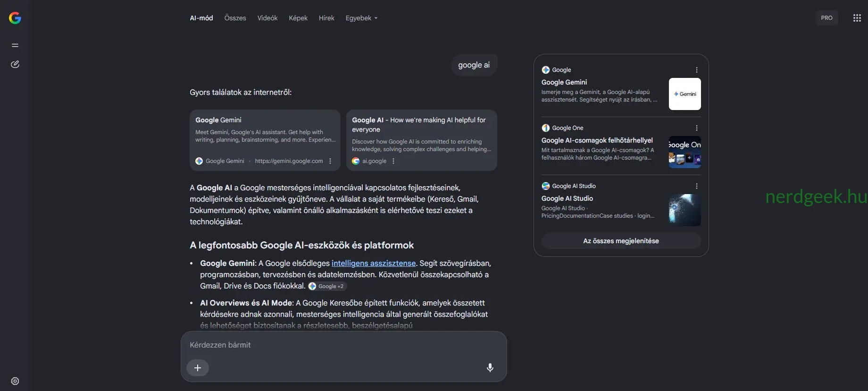The height and width of the screenshot is (391, 868).
Task: Click the Google +2 sources chip
Action: pos(326,286)
